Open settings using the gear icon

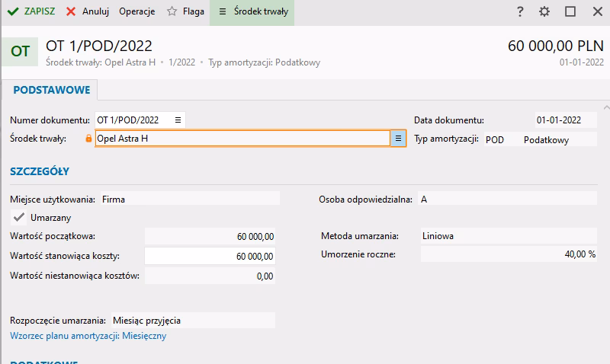pyautogui.click(x=544, y=11)
